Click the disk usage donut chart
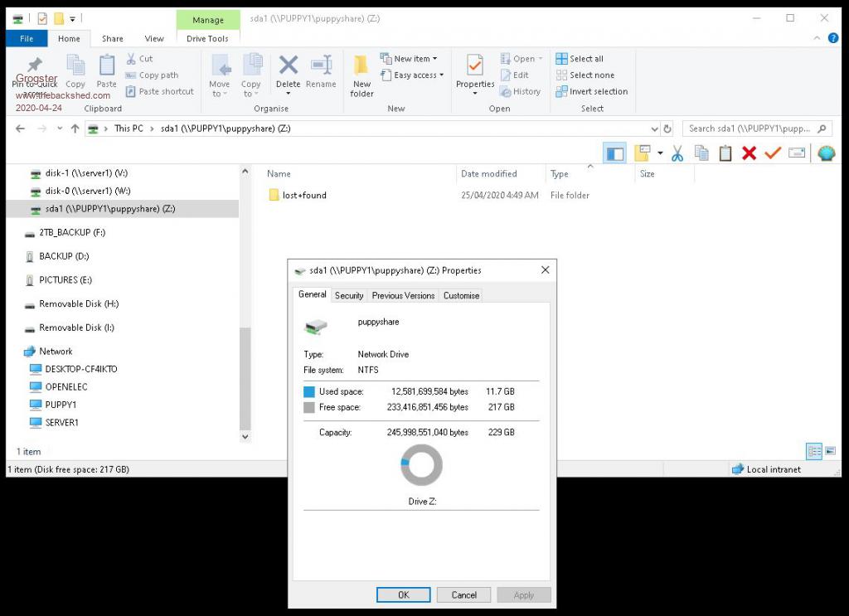This screenshot has width=849, height=616. [421, 465]
